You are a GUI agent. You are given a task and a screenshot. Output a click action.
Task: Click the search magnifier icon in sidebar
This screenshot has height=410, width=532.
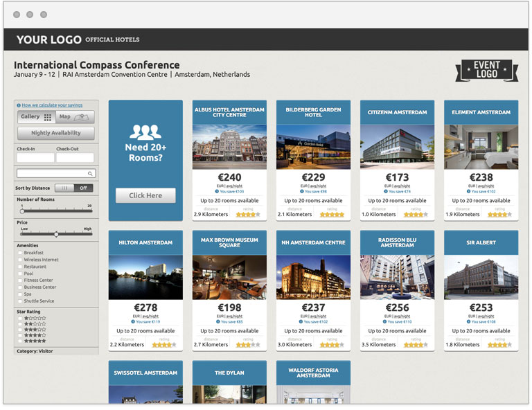click(90, 174)
